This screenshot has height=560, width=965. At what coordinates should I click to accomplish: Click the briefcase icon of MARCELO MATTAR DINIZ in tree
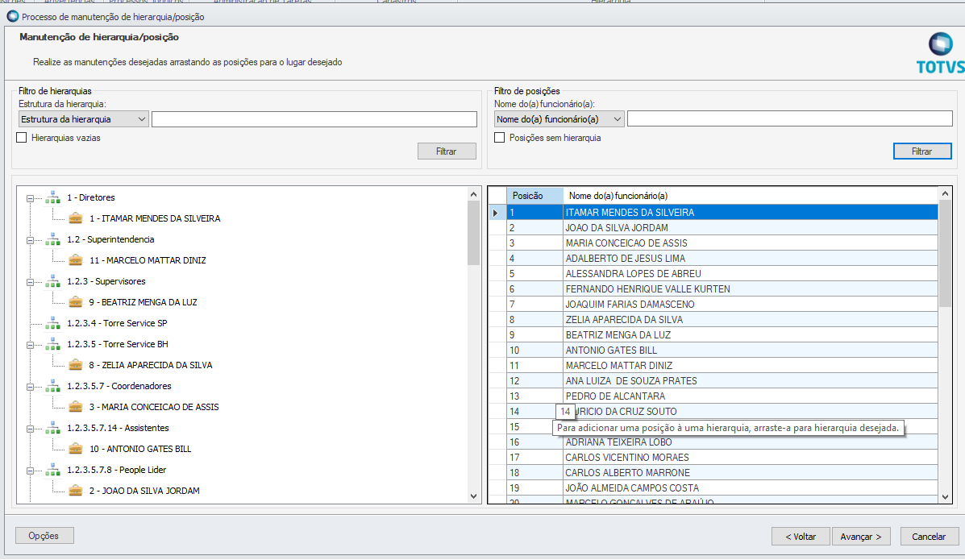76,260
